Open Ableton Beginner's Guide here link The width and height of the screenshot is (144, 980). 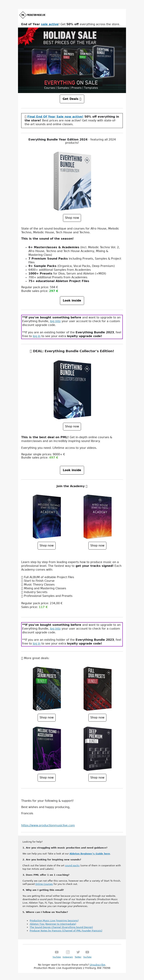pyautogui.click(x=89, y=854)
